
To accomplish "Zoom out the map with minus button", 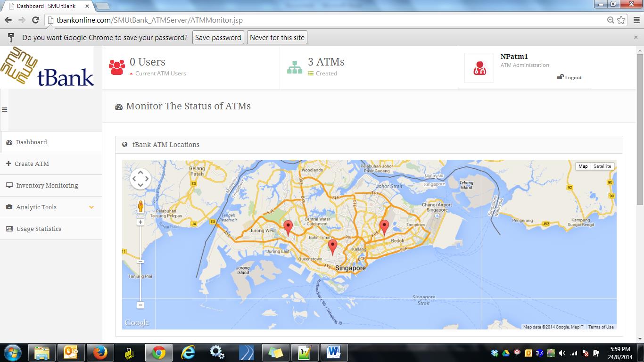I will 140,305.
